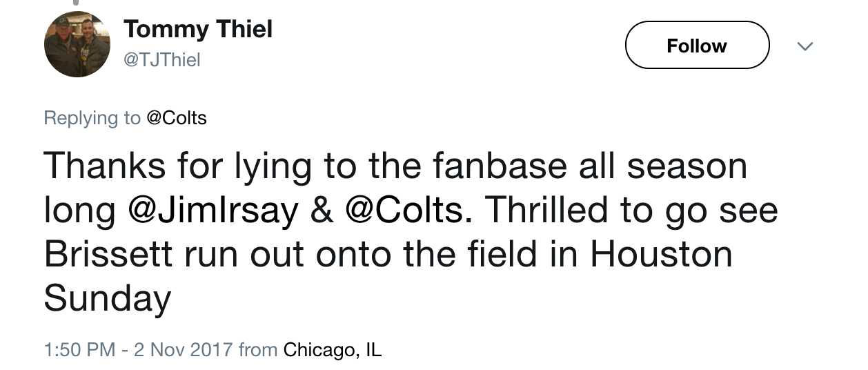This screenshot has width=868, height=370.
Task: Click the word 'Houston' in the tweet
Action: tap(661, 254)
